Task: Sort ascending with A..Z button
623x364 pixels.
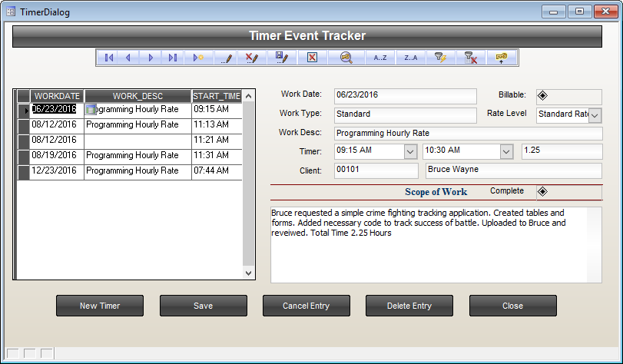Action: click(379, 58)
